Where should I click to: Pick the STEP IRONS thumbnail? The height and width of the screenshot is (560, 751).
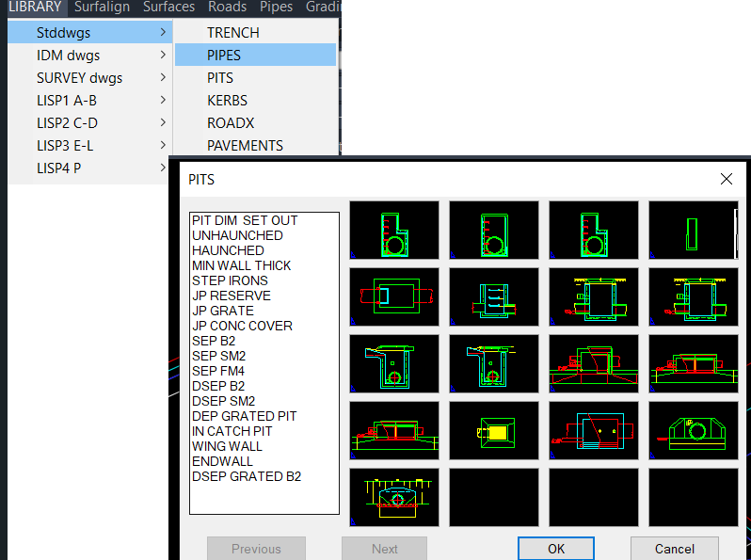(394, 297)
